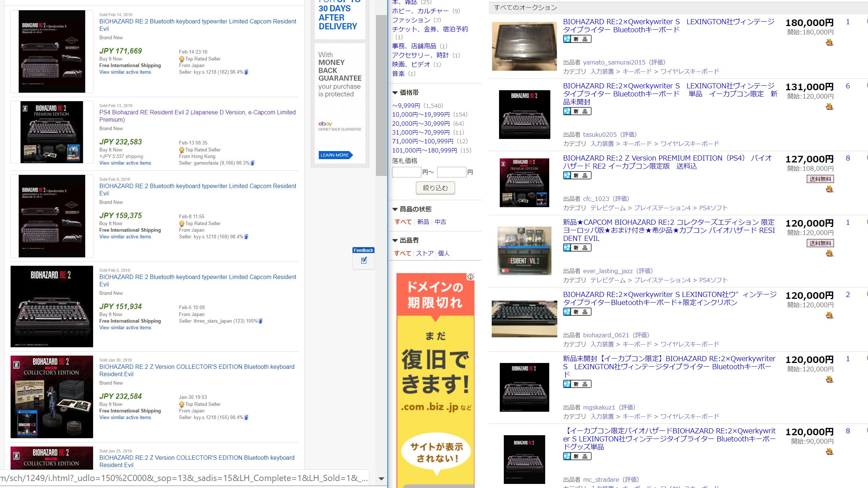Open the ホビー、カルチャー category
This screenshot has width=868, height=488.
pyautogui.click(x=420, y=11)
